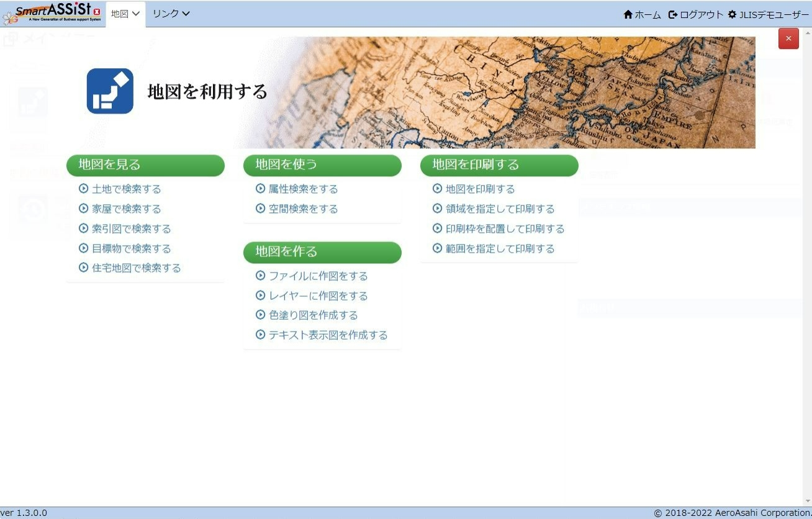Click the arrow icon beside 属性検索をする
Viewport: 812px width, 519px height.
(x=261, y=189)
